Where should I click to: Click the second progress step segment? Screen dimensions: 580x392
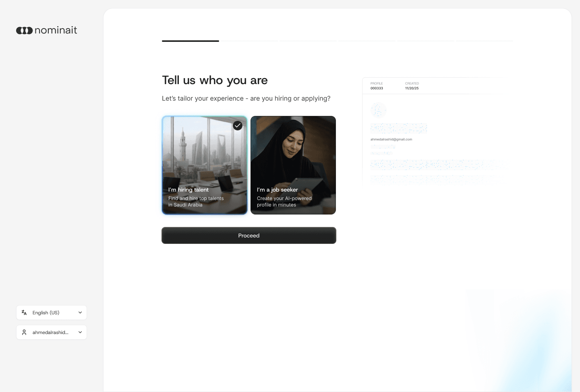point(249,41)
